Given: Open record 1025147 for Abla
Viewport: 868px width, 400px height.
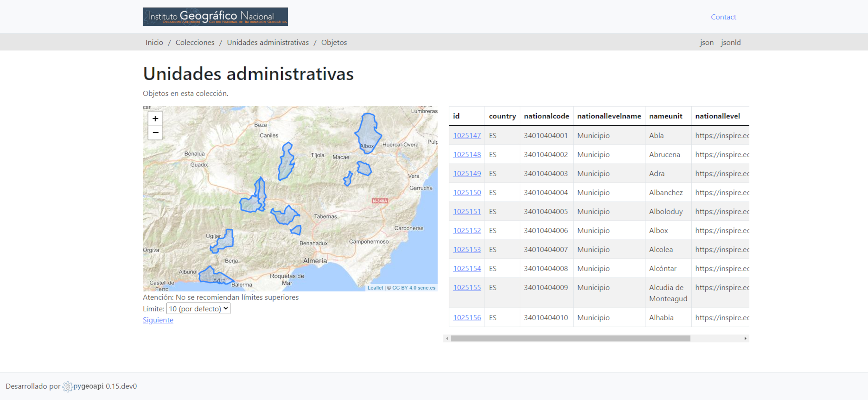Looking at the screenshot, I should (x=466, y=135).
